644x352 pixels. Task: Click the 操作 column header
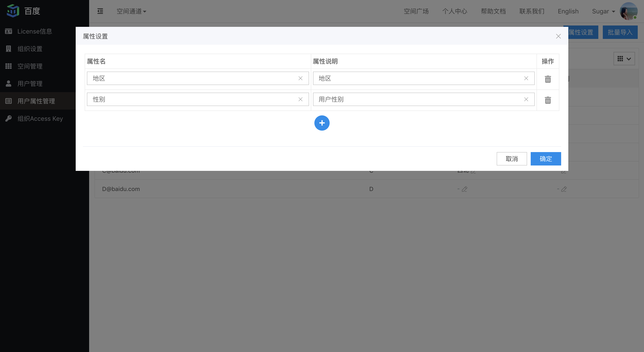point(548,61)
